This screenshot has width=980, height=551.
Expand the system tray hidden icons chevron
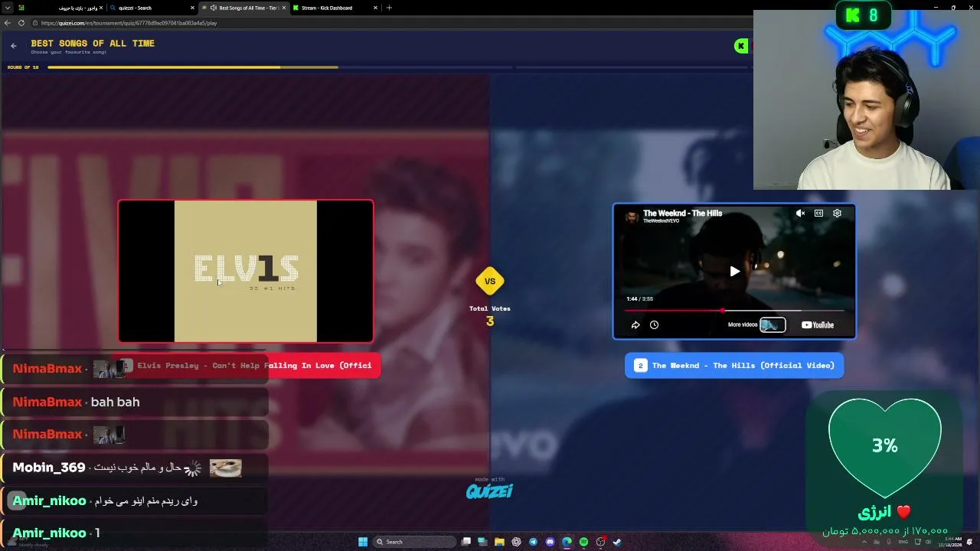(x=864, y=542)
